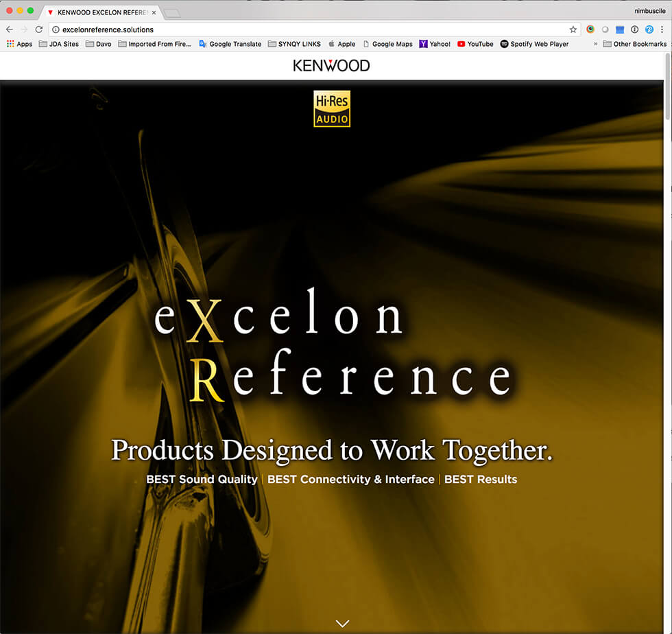Open the Apps bookmarks shortcut

click(x=20, y=44)
